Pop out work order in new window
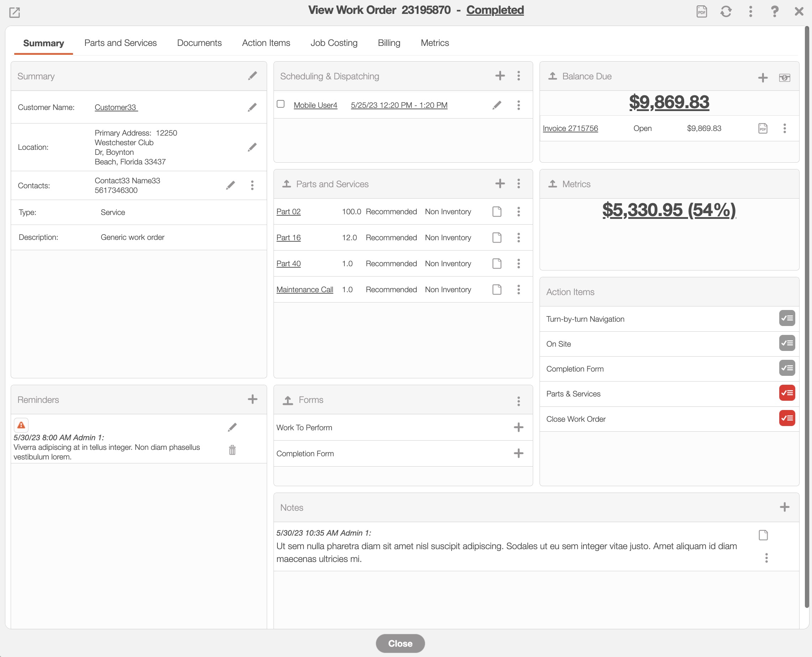 point(14,12)
